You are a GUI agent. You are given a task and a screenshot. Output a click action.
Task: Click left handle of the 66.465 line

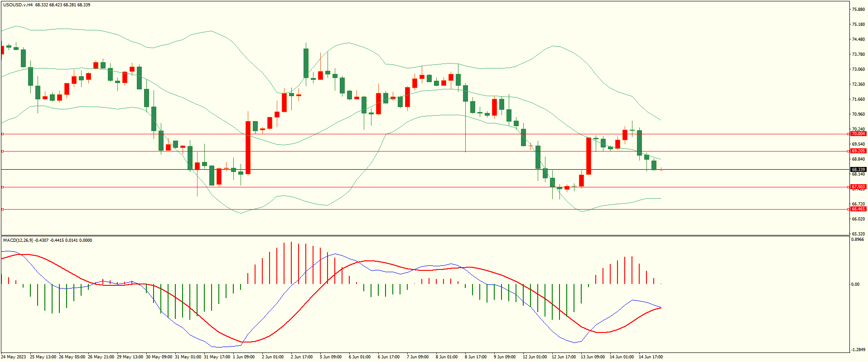coord(3,209)
